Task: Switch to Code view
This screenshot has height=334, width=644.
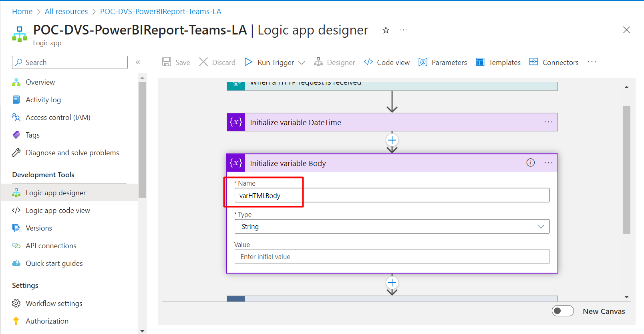Action: pos(387,62)
